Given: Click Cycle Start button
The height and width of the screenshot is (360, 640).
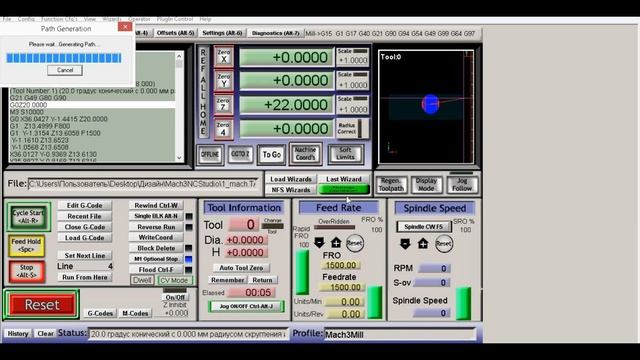Looking at the screenshot, I should point(28,217).
